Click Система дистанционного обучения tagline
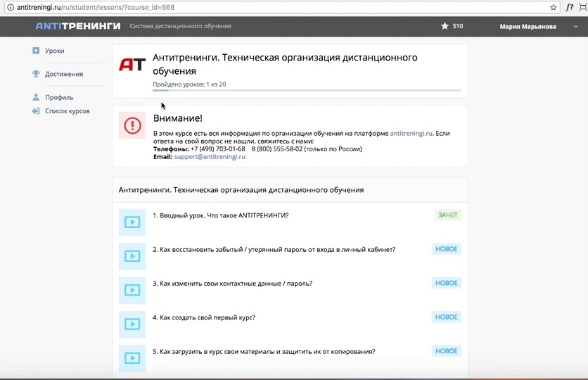This screenshot has width=588, height=380. [x=180, y=26]
